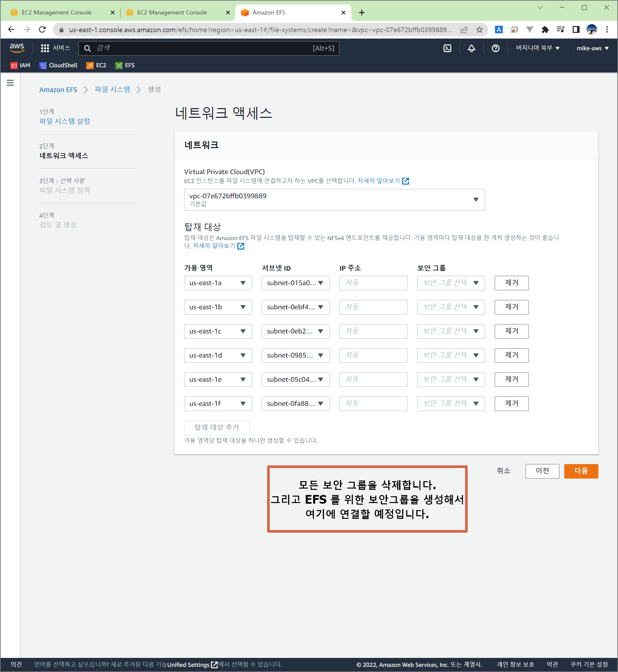
Task: Open the services grid menu icon
Action: click(45, 48)
